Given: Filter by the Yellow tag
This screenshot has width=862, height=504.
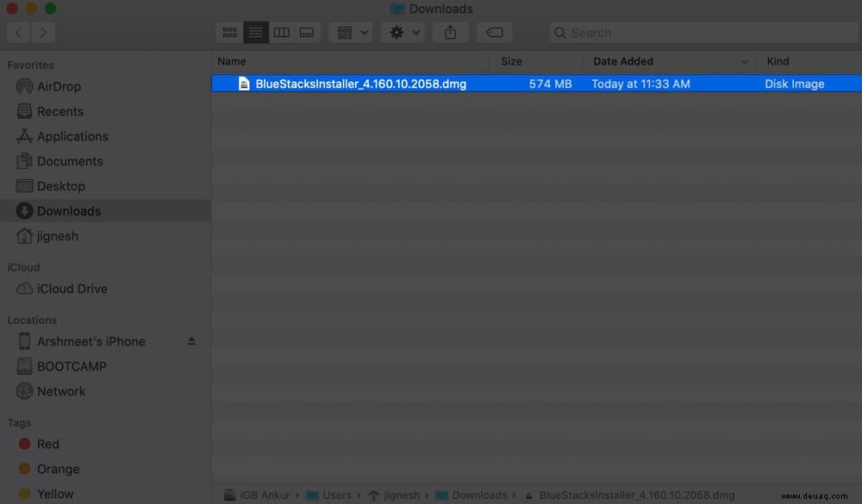Looking at the screenshot, I should (x=55, y=495).
